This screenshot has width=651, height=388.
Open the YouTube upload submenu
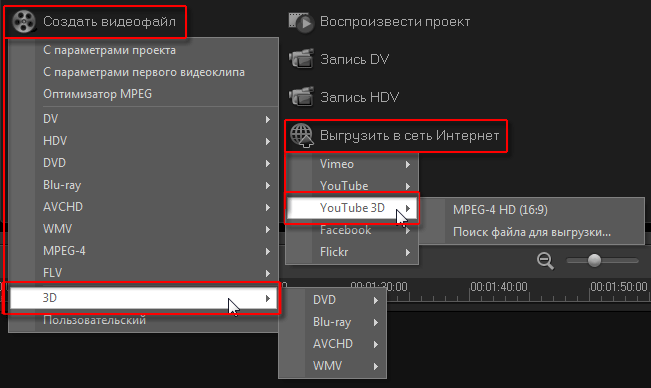point(352,186)
